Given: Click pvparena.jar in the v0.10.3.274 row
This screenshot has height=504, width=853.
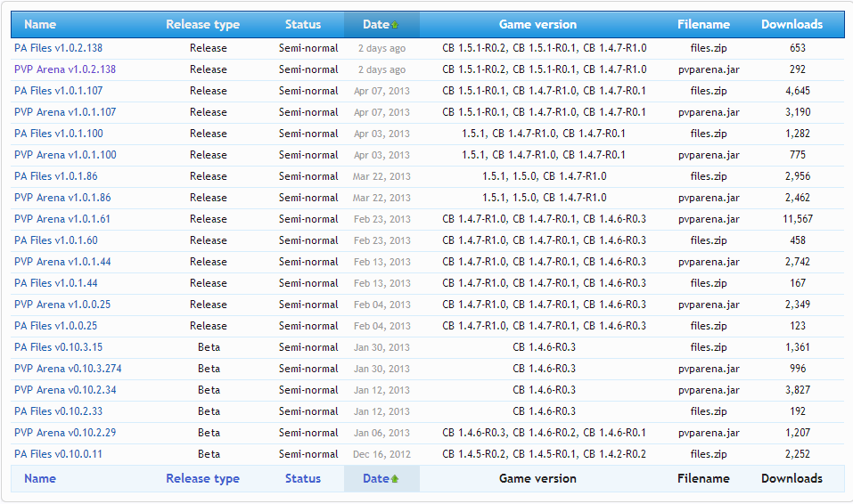Looking at the screenshot, I should tap(709, 369).
